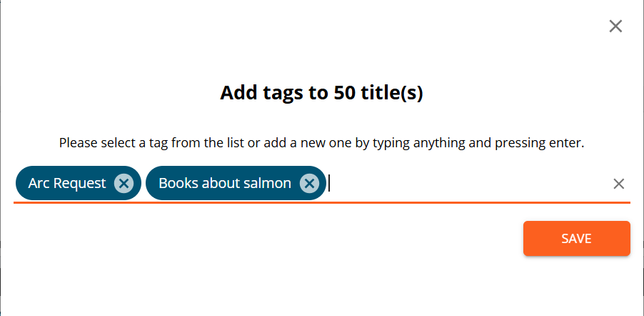Open the tag list by clicking the empty field

pyautogui.click(x=468, y=184)
